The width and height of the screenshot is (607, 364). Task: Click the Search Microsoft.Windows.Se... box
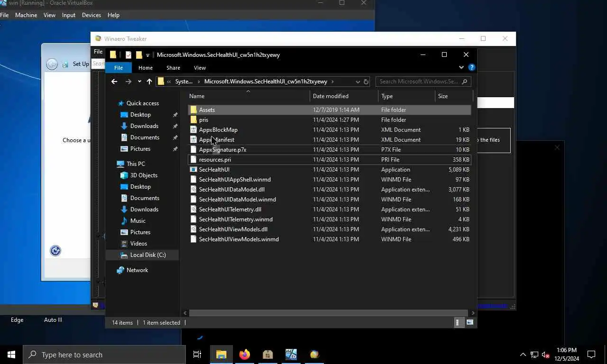coord(423,82)
